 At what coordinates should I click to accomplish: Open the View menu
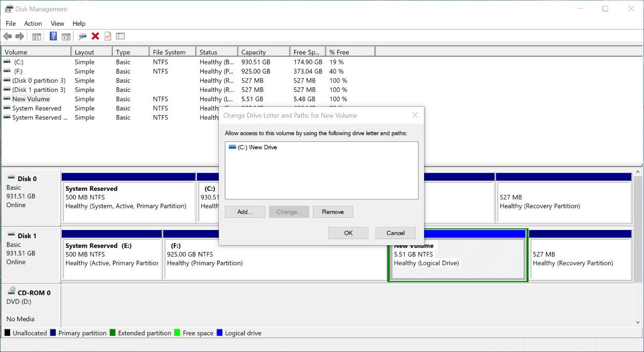pyautogui.click(x=57, y=24)
